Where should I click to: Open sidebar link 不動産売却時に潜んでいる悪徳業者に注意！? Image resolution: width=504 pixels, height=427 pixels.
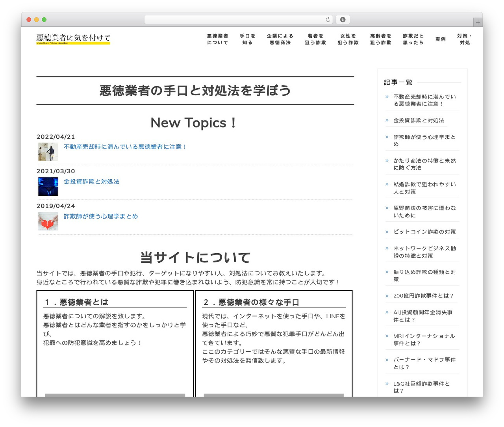425,100
